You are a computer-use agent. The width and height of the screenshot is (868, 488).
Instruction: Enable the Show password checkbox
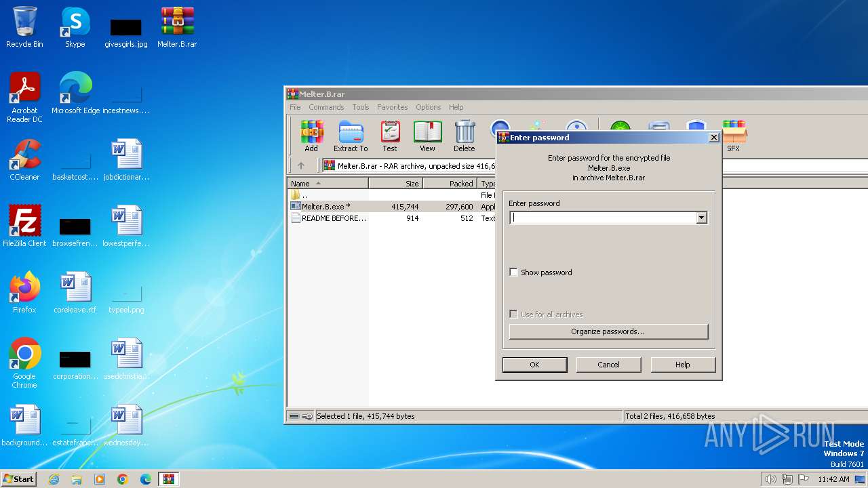coord(513,272)
